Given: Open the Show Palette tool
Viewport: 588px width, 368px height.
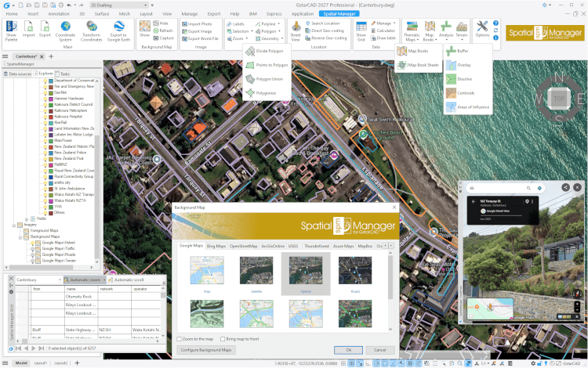Looking at the screenshot, I should tap(11, 31).
